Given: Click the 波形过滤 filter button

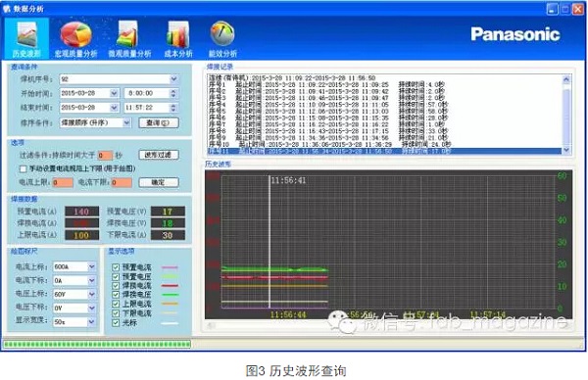Looking at the screenshot, I should [159, 155].
